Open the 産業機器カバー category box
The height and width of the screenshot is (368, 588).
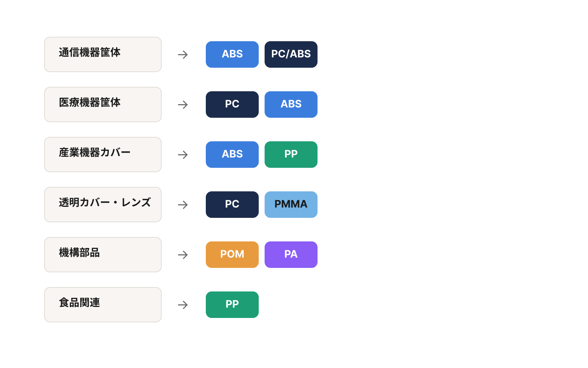103,155
